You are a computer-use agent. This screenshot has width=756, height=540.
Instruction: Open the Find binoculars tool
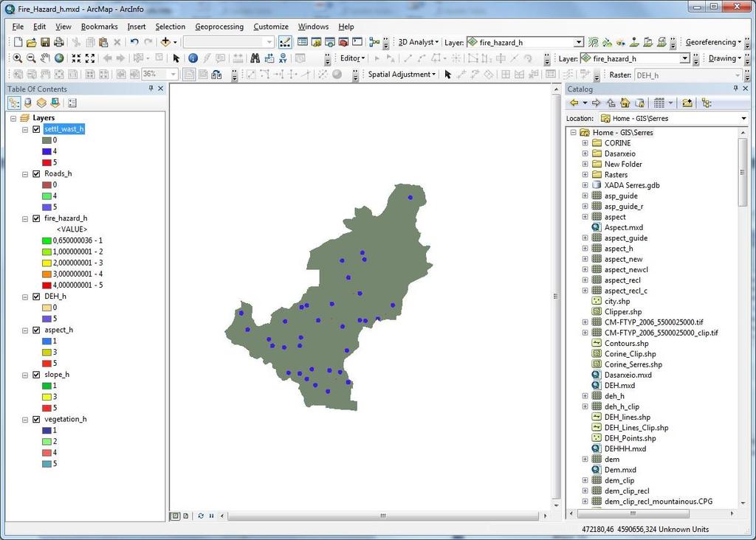point(255,58)
